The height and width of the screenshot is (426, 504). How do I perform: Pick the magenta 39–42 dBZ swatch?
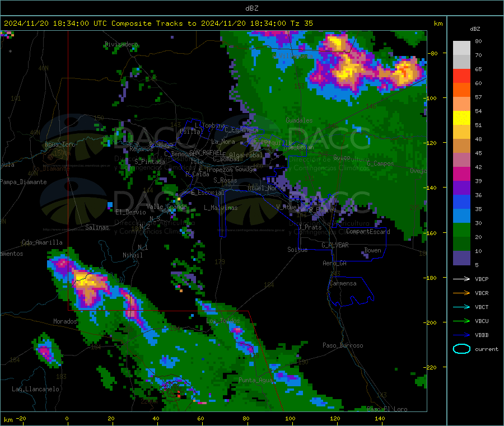tap(461, 174)
